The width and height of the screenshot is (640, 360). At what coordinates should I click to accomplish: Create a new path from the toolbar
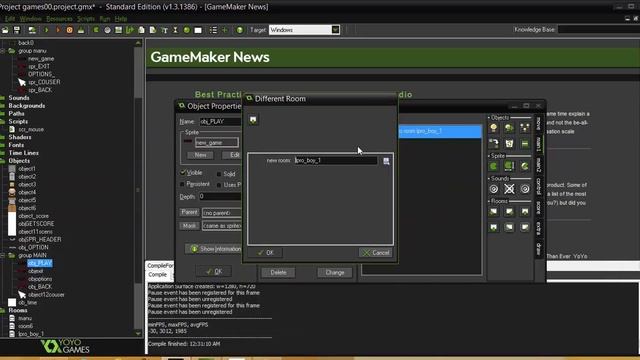tap(130, 30)
